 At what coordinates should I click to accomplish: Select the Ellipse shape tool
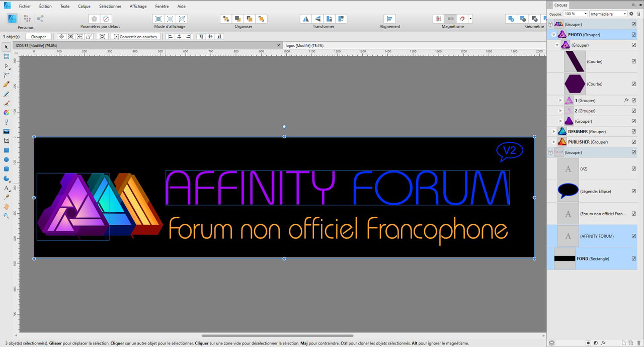[7, 160]
